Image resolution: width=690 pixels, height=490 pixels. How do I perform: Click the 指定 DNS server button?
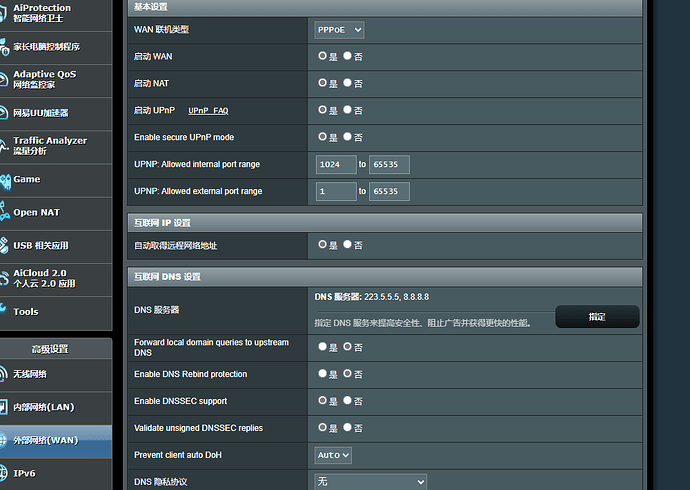coord(597,316)
